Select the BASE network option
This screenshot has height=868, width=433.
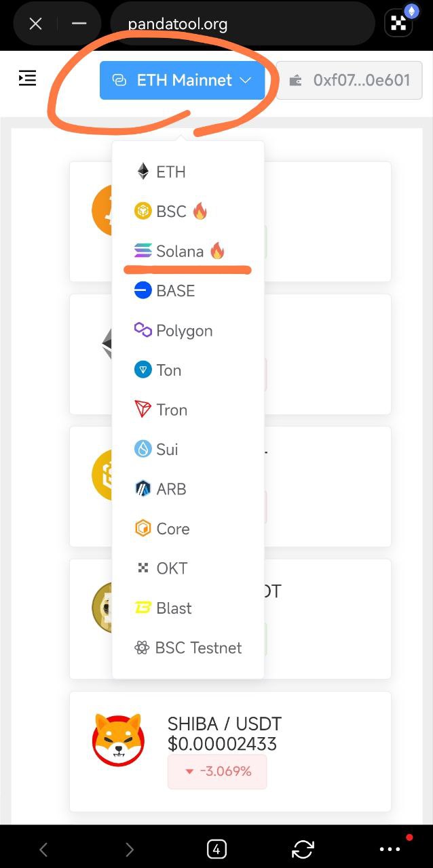coord(175,290)
